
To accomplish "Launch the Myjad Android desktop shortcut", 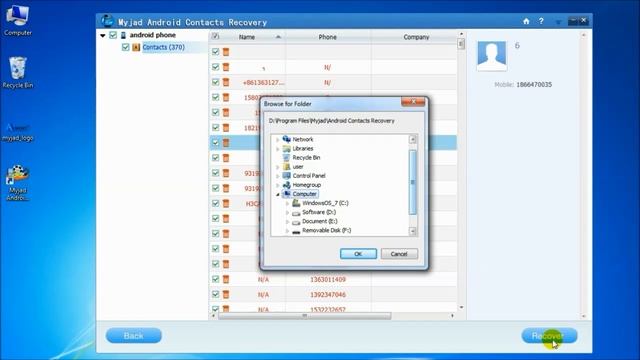I will click(x=18, y=182).
